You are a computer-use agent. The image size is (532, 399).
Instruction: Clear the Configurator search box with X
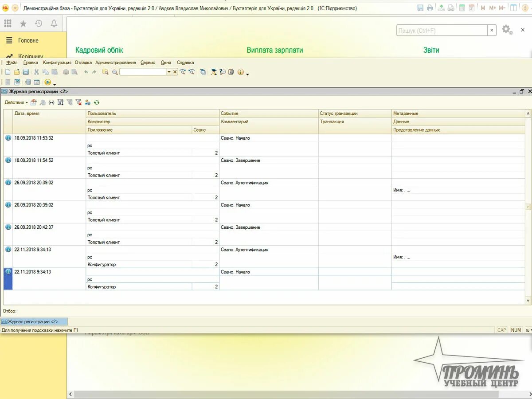[175, 72]
